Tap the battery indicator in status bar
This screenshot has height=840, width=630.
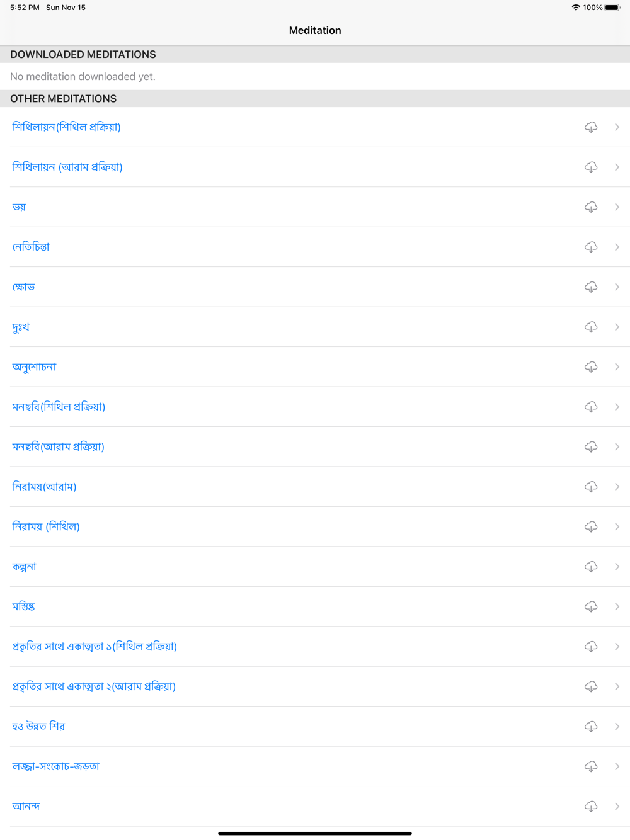point(612,8)
